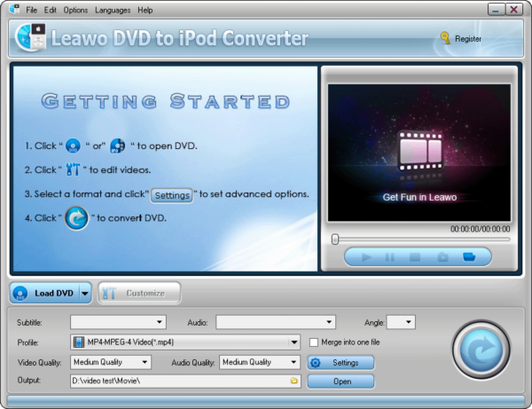Open snapshot folder icon in player

tap(470, 257)
